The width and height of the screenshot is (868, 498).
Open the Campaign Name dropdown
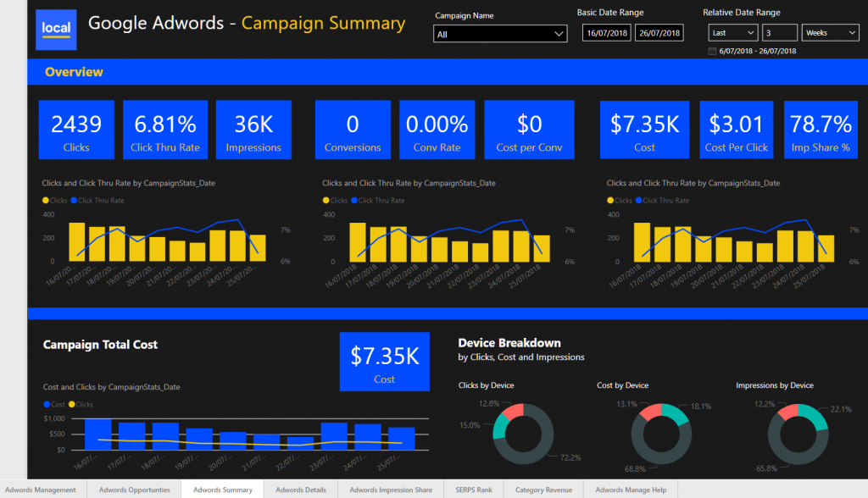click(500, 34)
